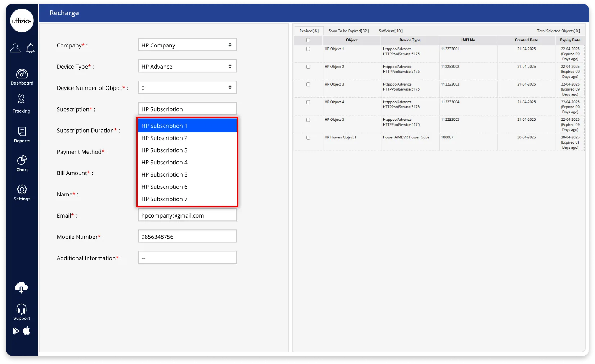Click the cloud download icon
Screen dimensions: 595x364
21,287
